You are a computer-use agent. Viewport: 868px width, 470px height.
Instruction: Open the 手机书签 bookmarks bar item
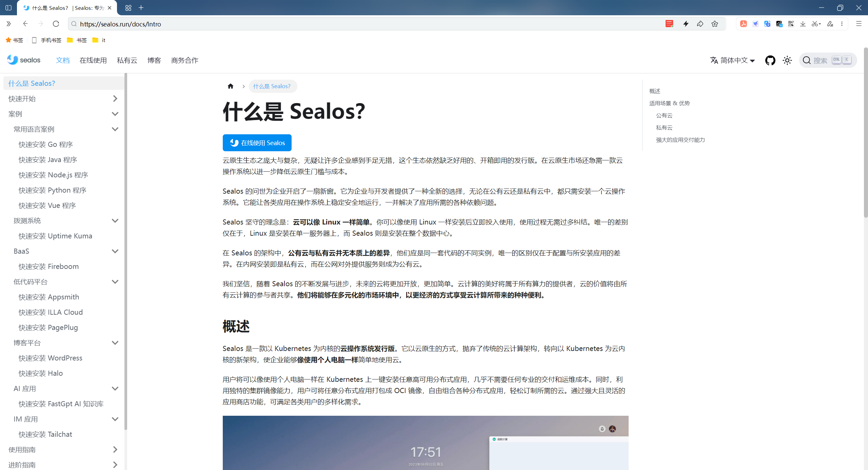(x=47, y=40)
